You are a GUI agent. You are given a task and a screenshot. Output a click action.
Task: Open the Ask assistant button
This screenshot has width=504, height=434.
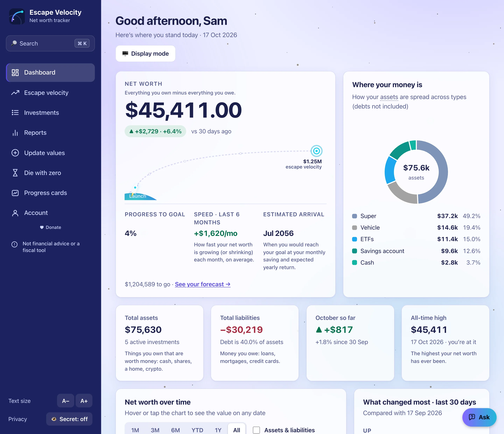click(x=479, y=417)
